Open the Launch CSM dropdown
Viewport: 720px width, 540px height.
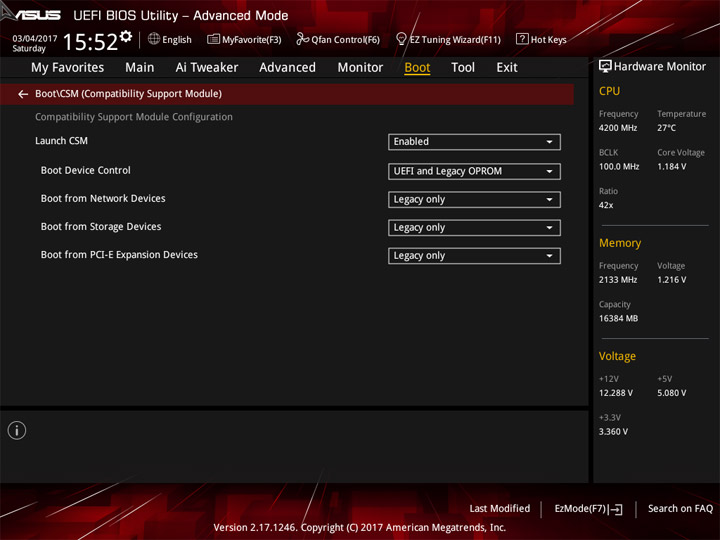474,142
